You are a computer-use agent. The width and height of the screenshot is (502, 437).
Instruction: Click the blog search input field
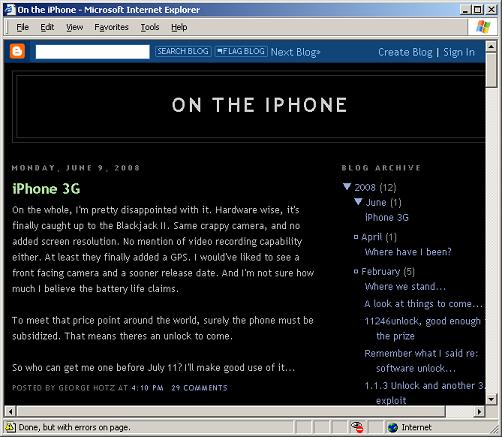click(92, 52)
